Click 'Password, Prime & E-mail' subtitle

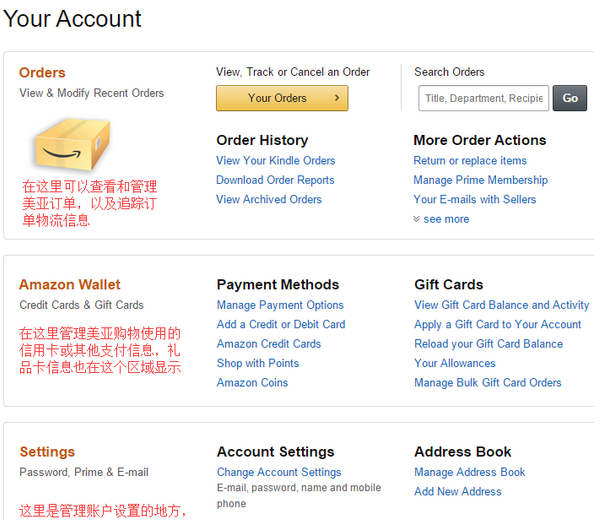84,472
